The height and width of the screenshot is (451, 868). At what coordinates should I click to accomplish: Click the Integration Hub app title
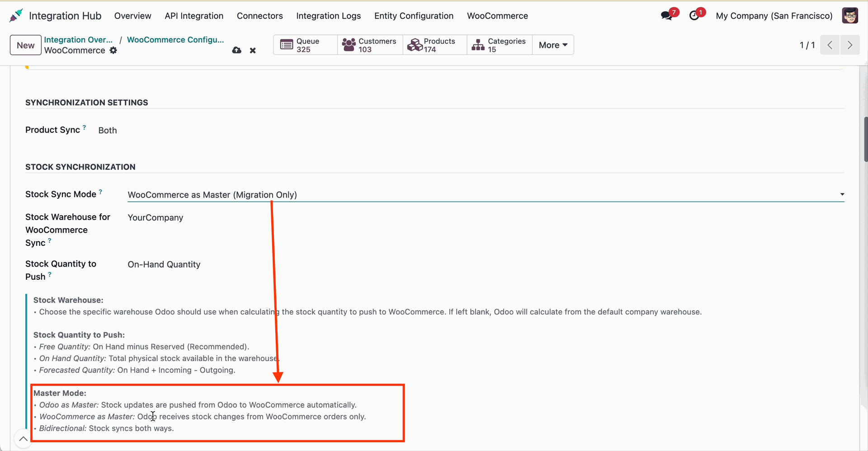coord(65,16)
